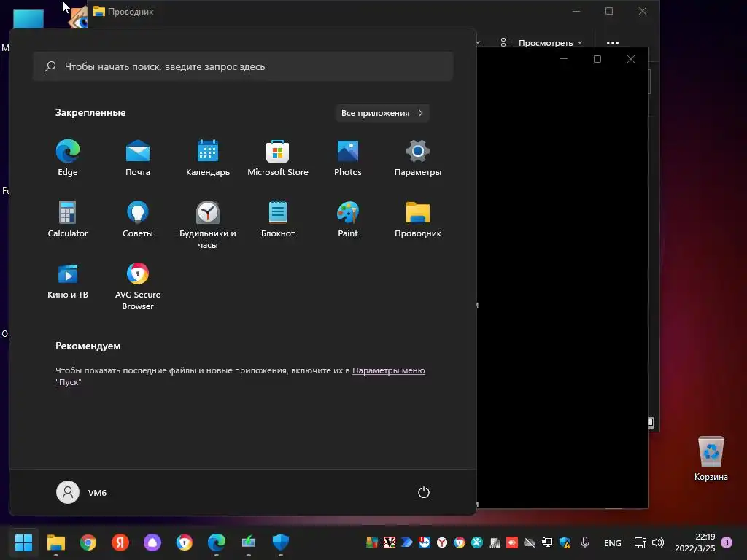Expand Просмотреть dropdown in Проводник window

[542, 43]
